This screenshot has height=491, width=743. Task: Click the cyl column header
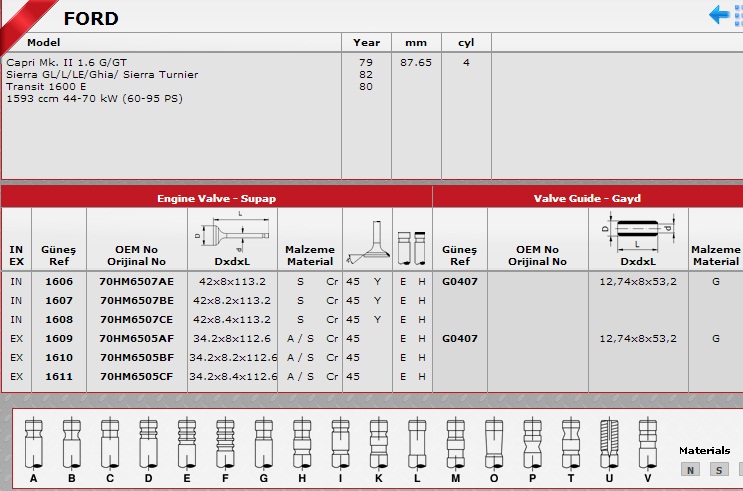466,43
